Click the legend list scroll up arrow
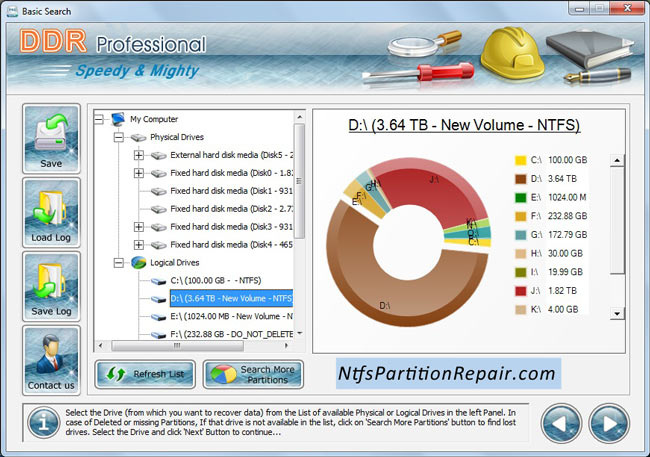The image size is (650, 457). click(x=617, y=160)
